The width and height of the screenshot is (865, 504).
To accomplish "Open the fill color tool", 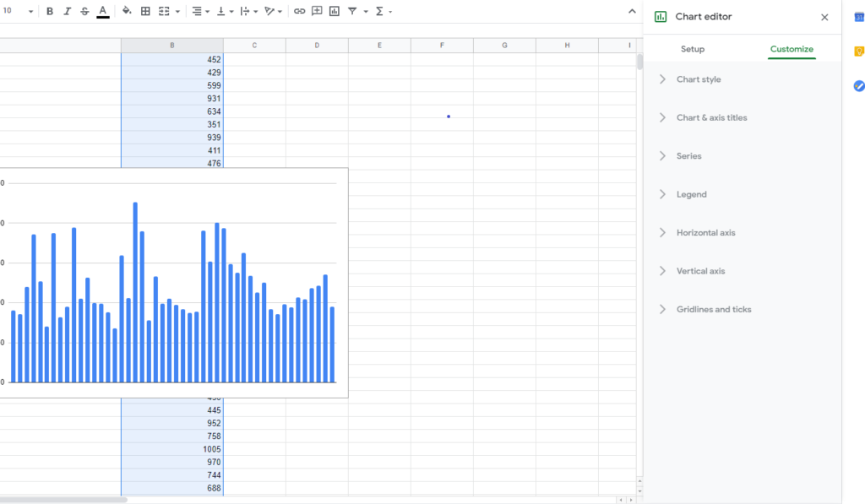I will pos(125,11).
